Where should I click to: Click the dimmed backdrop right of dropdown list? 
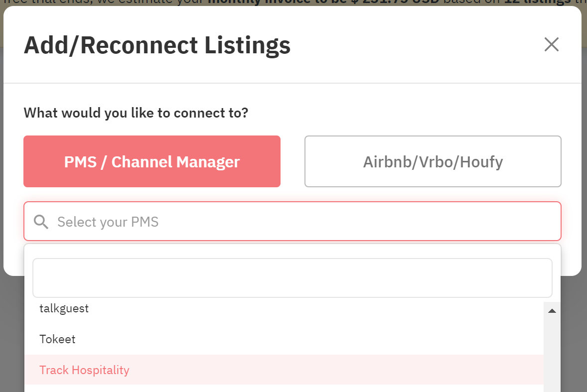click(574, 333)
